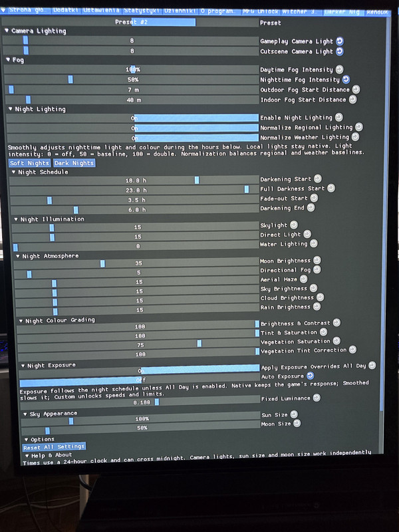This screenshot has height=532, width=399.
Task: Reset the Rain Brightness value
Action: [317, 307]
